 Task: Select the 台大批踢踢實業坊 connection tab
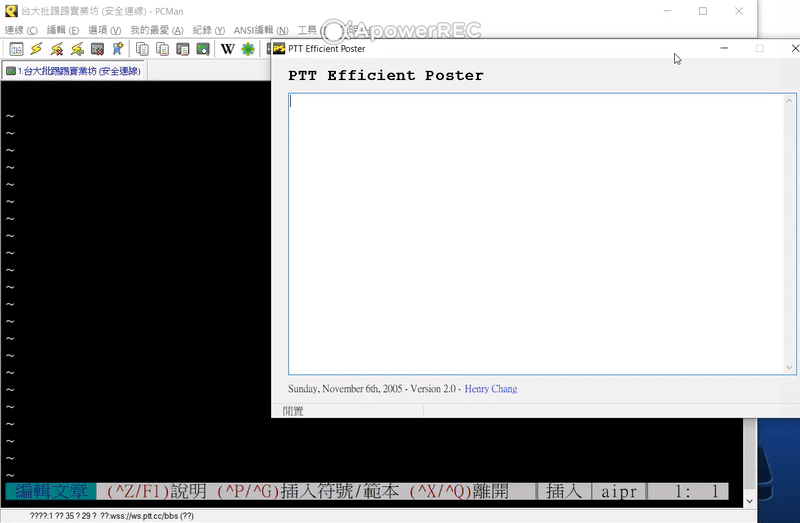pos(74,71)
